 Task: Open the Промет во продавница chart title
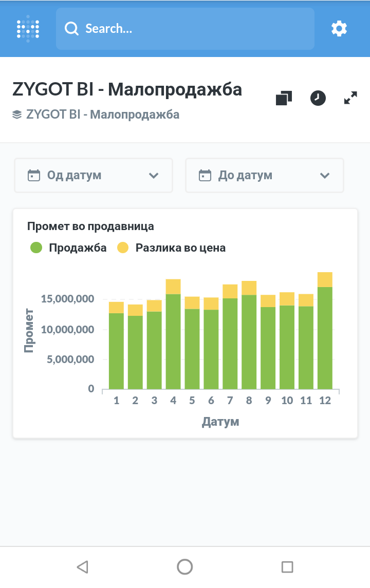coord(90,226)
